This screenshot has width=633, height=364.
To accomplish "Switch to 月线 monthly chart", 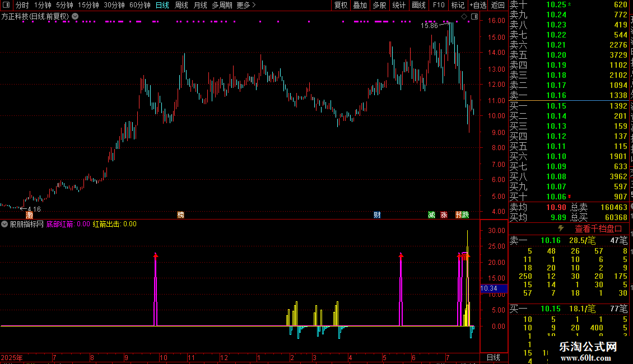I will tap(200, 5).
